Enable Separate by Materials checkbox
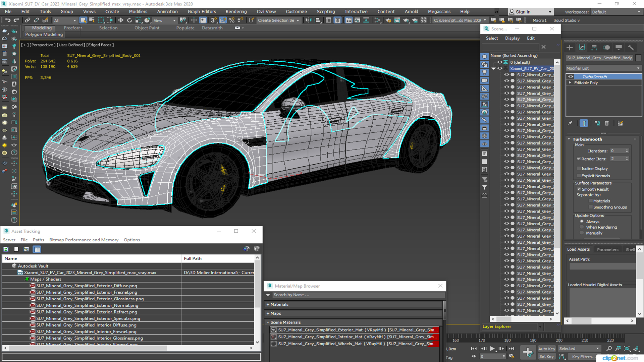 tap(591, 201)
